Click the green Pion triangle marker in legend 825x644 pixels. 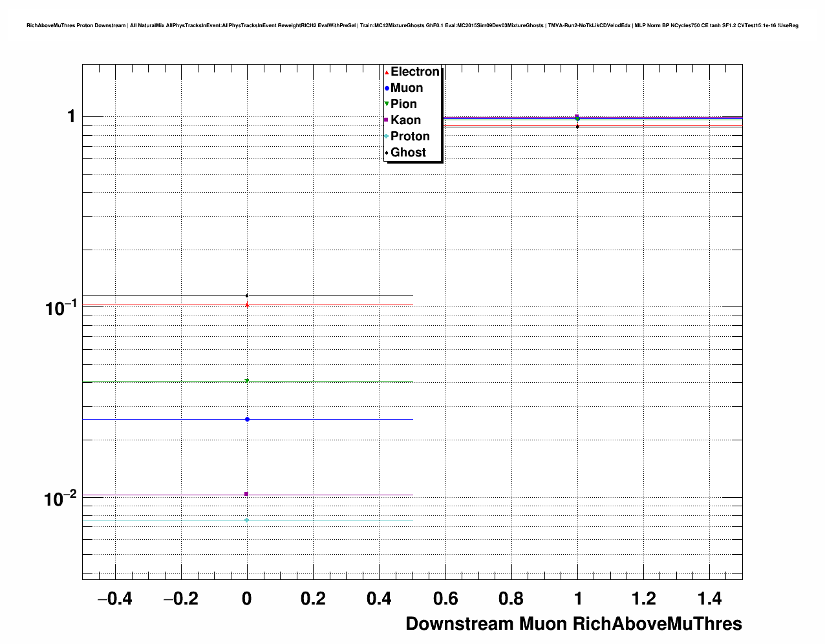[x=387, y=104]
